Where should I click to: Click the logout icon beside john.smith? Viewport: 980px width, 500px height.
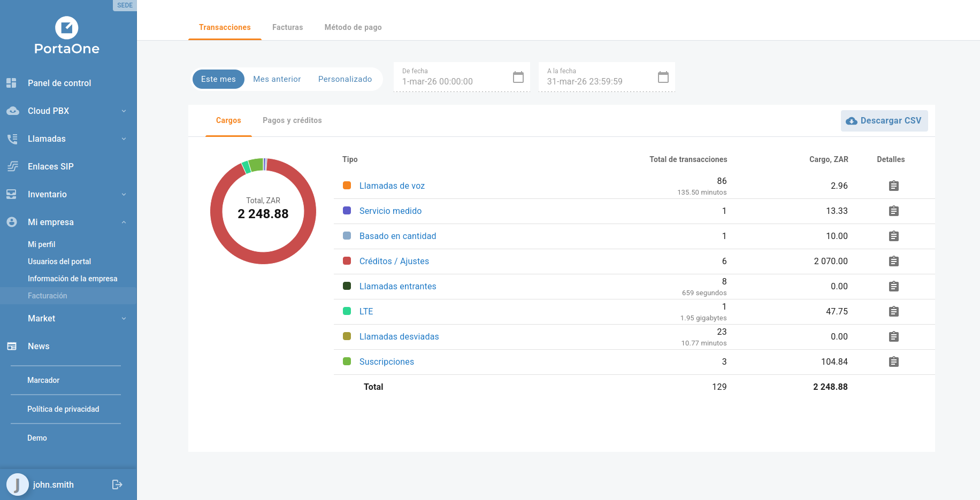click(x=117, y=484)
